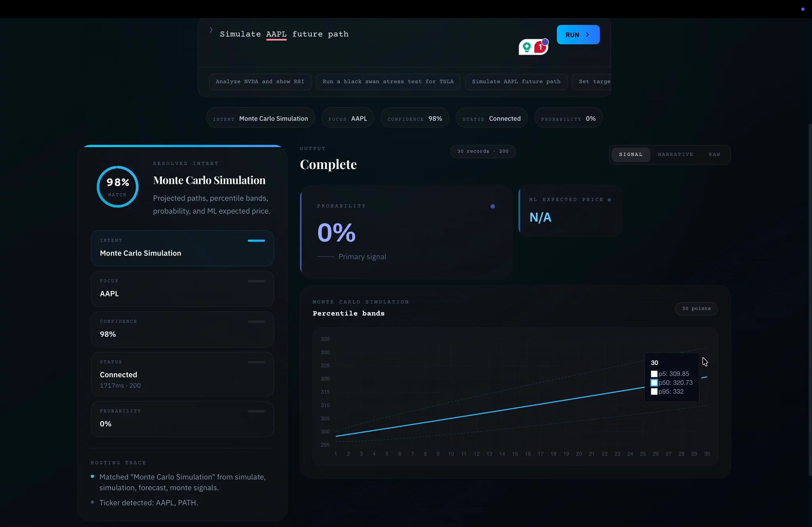812x527 pixels.
Task: Choose 'Run a black swan stress test for TSLA'
Action: (x=388, y=82)
